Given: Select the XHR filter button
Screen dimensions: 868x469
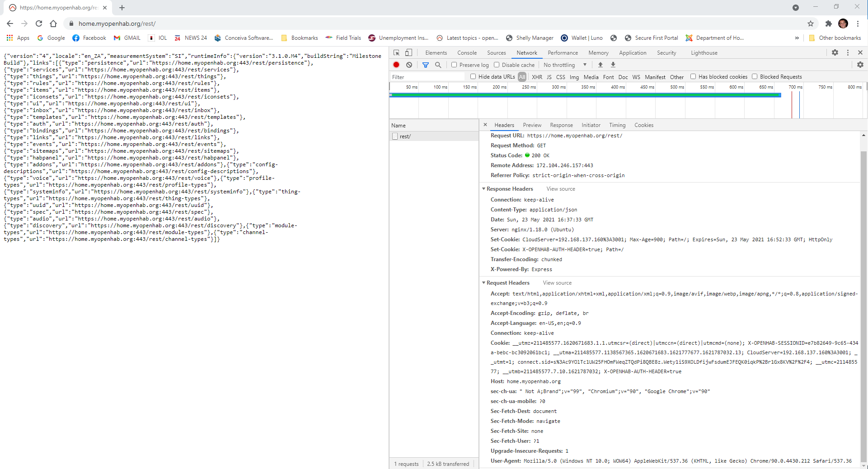Looking at the screenshot, I should (x=537, y=77).
